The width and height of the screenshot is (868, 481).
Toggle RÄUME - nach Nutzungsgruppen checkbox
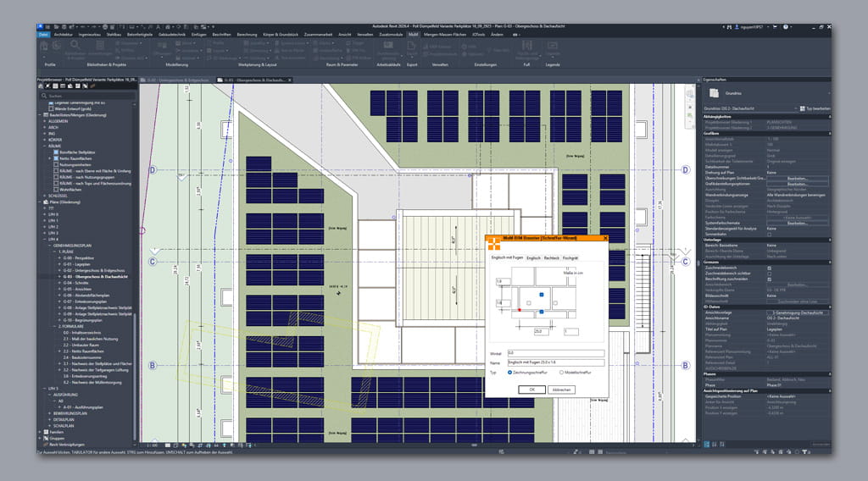(56, 177)
